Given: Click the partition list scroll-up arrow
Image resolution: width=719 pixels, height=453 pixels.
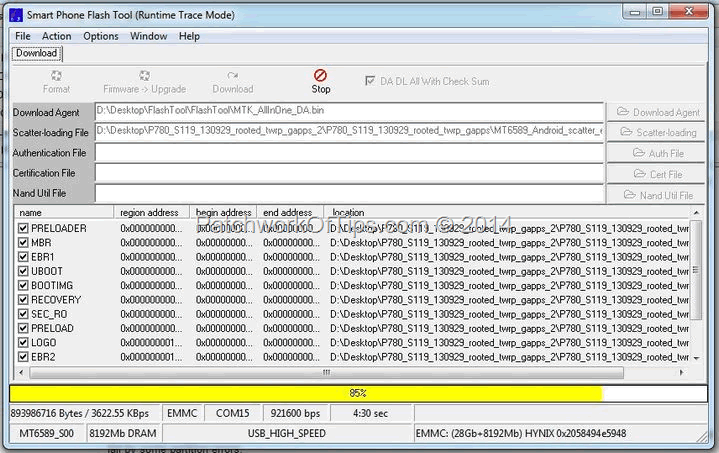Looking at the screenshot, I should tap(696, 213).
